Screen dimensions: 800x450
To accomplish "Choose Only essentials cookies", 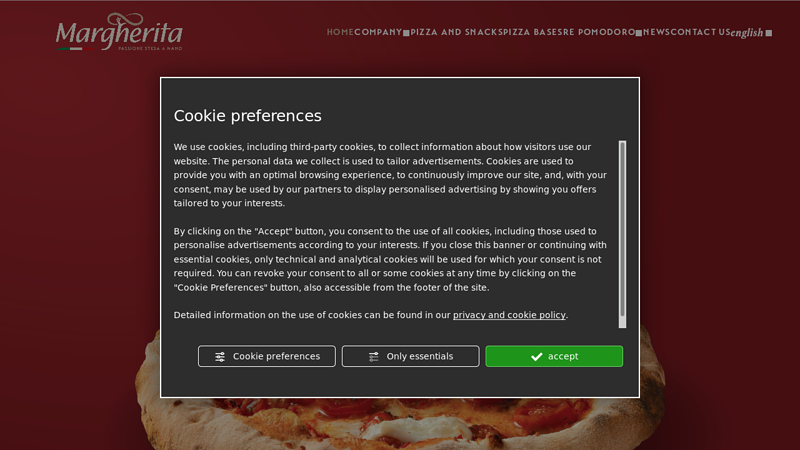I will pyautogui.click(x=410, y=356).
